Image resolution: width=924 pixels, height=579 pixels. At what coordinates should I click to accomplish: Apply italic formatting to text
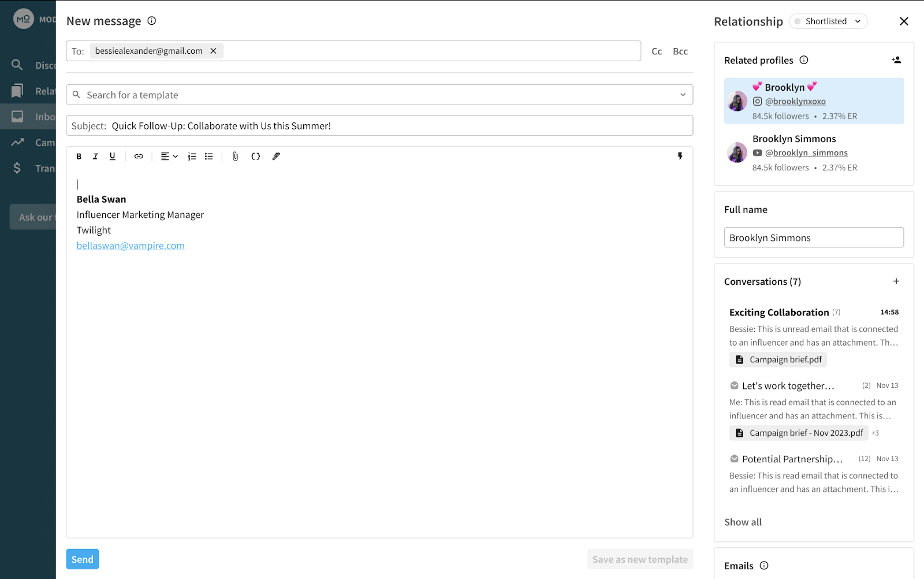click(x=96, y=157)
